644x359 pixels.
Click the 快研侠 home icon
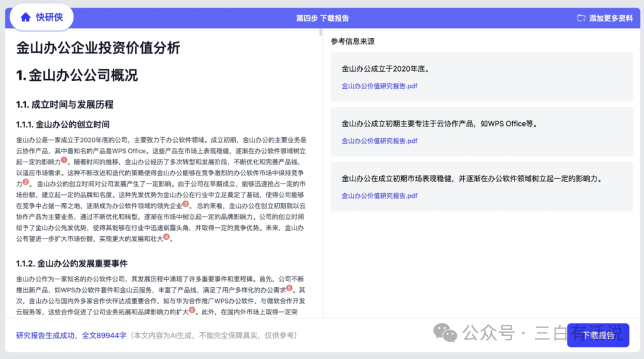[26, 17]
